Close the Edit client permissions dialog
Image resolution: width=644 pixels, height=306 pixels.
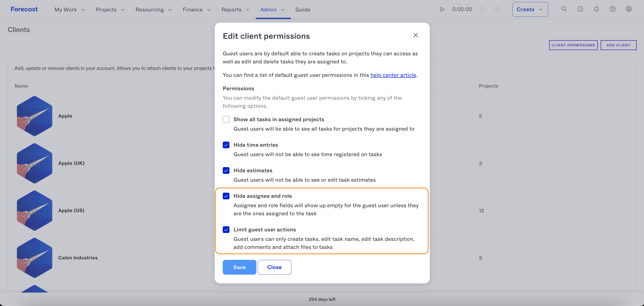point(415,35)
